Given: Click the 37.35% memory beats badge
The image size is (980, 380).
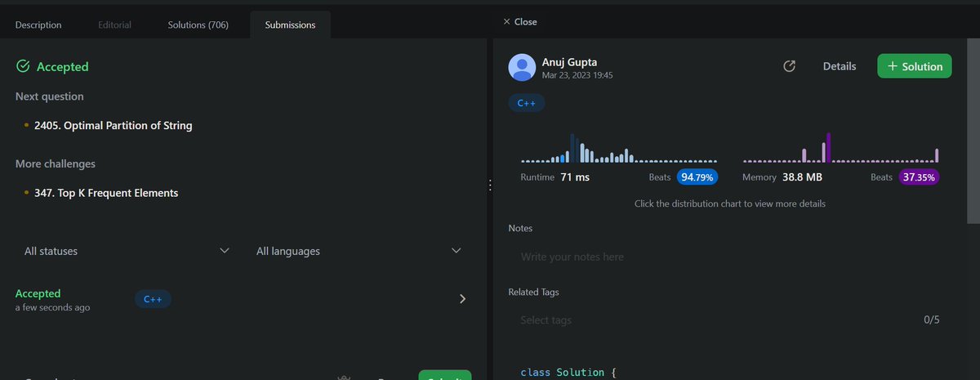Looking at the screenshot, I should 919,177.
